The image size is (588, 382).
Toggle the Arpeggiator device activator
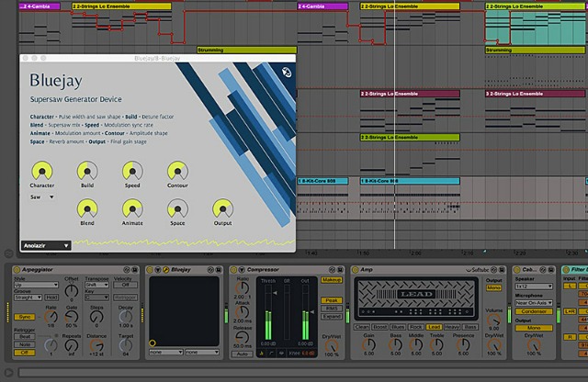tap(17, 270)
